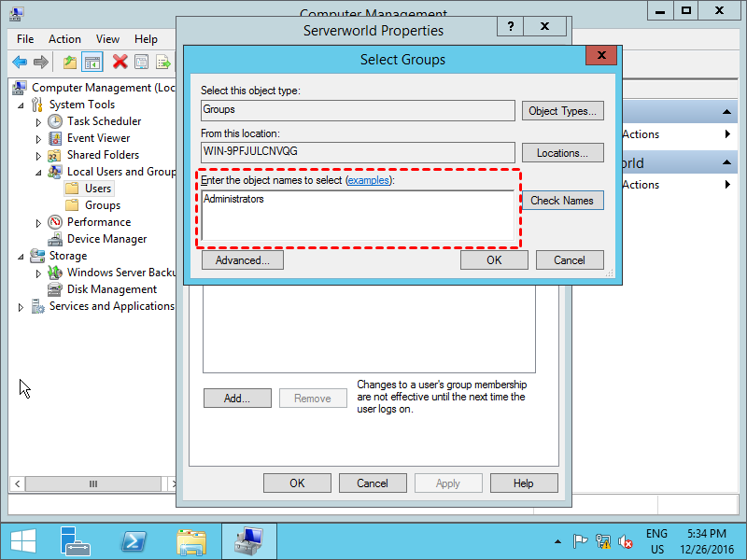Click the red Delete icon in toolbar
Image resolution: width=747 pixels, height=560 pixels.
click(x=120, y=63)
